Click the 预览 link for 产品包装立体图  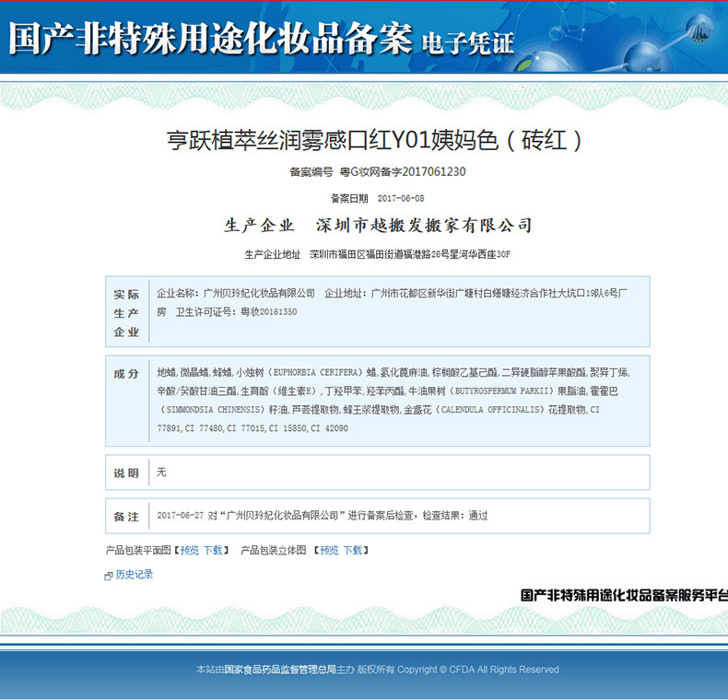[329, 550]
